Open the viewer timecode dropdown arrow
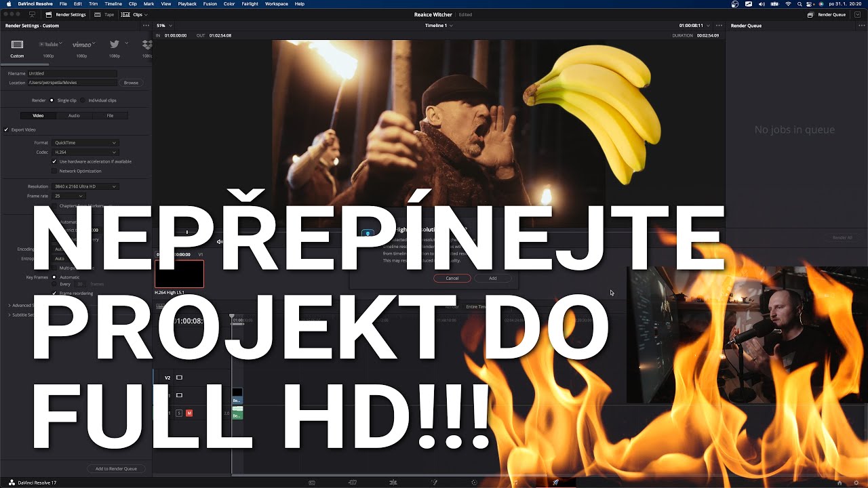 point(708,26)
